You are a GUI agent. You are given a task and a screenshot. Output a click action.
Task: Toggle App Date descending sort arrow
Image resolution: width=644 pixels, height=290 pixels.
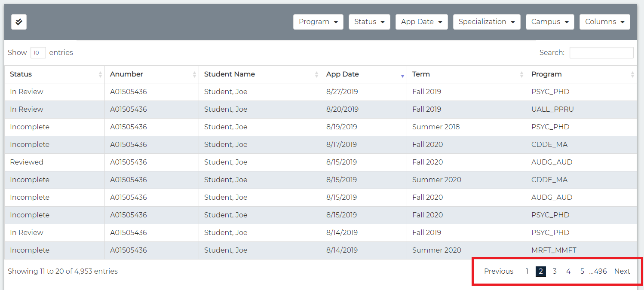(x=402, y=75)
